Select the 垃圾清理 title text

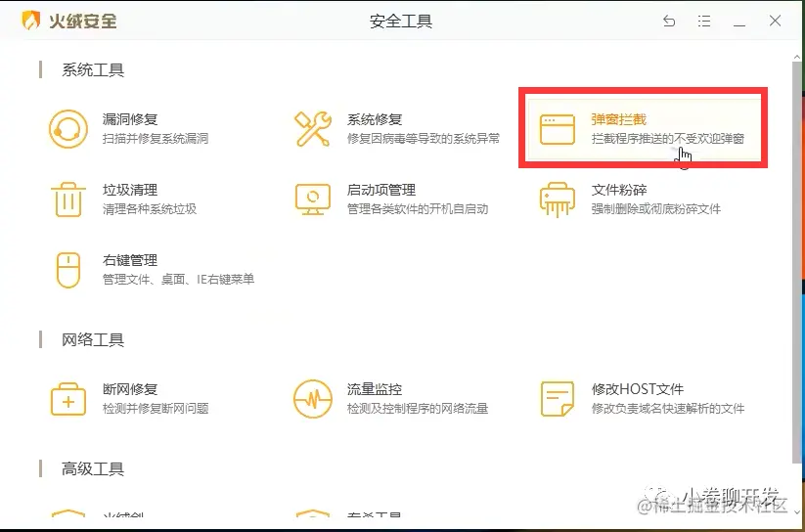point(130,190)
